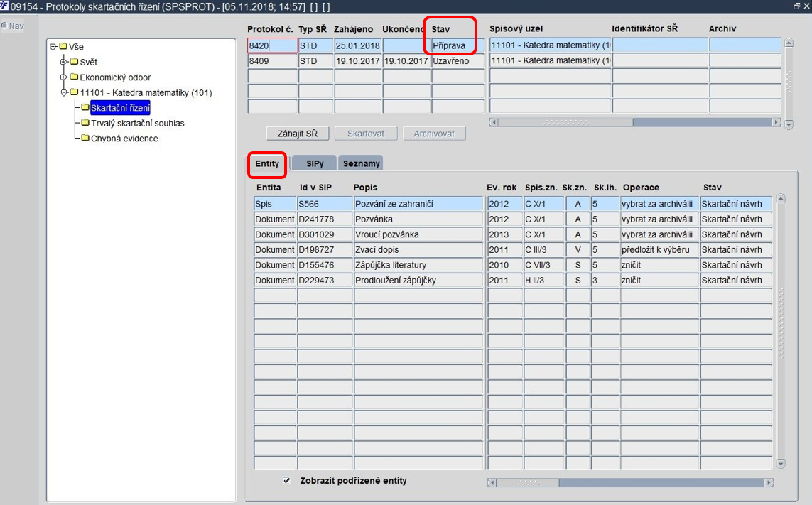Click the Svět folder icon

74,62
